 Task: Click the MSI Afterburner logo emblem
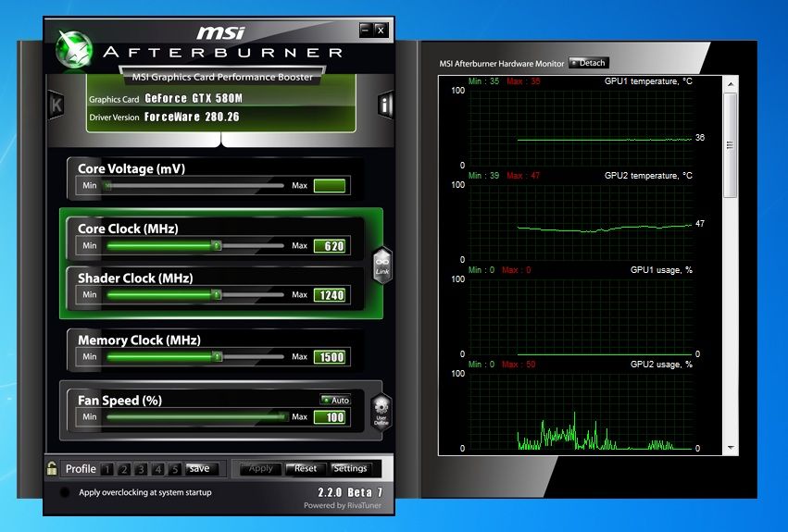[74, 50]
